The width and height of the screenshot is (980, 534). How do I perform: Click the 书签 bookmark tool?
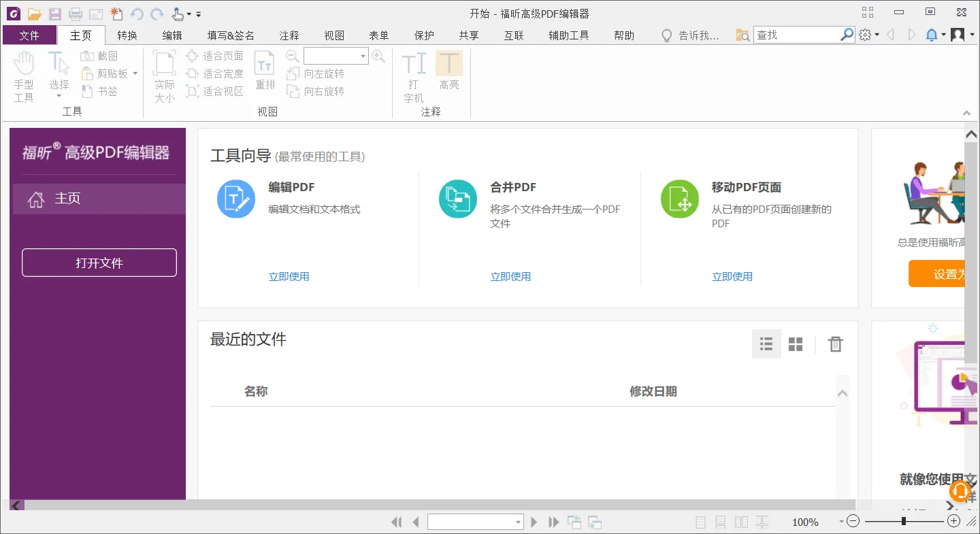[99, 91]
